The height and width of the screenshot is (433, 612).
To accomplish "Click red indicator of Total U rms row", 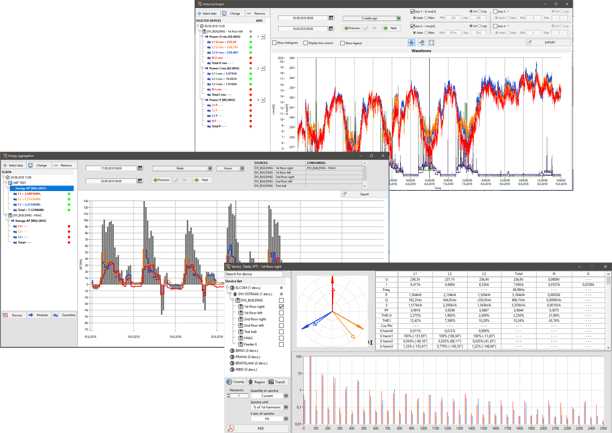I will pyautogui.click(x=251, y=63).
